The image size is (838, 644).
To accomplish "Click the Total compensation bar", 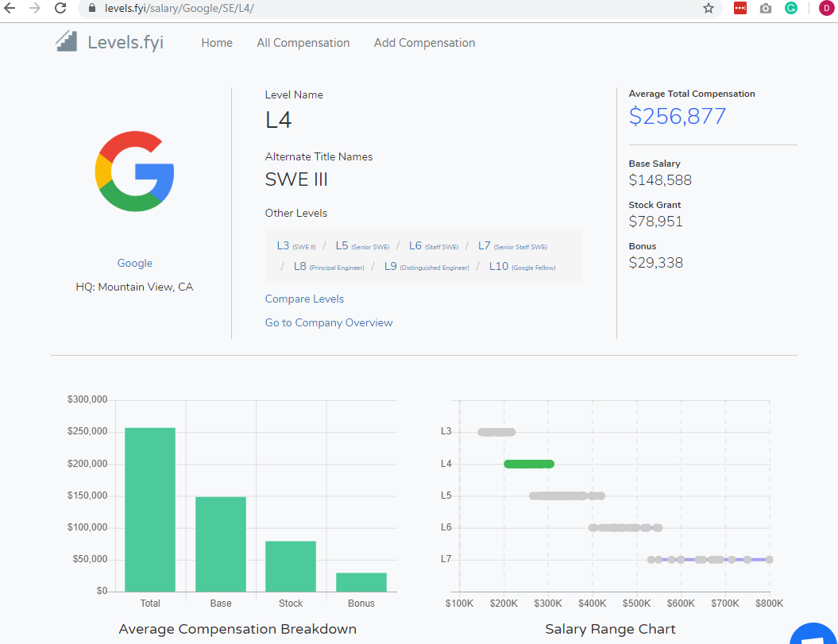I will 150,509.
